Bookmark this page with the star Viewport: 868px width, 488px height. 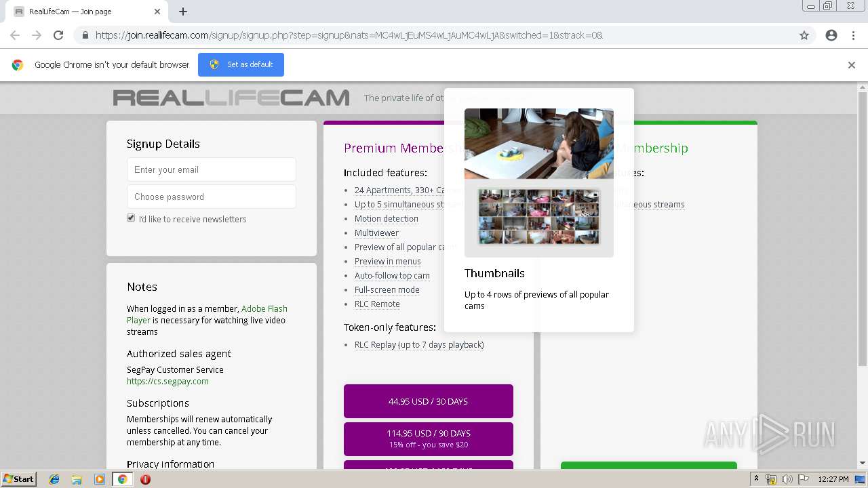[804, 35]
